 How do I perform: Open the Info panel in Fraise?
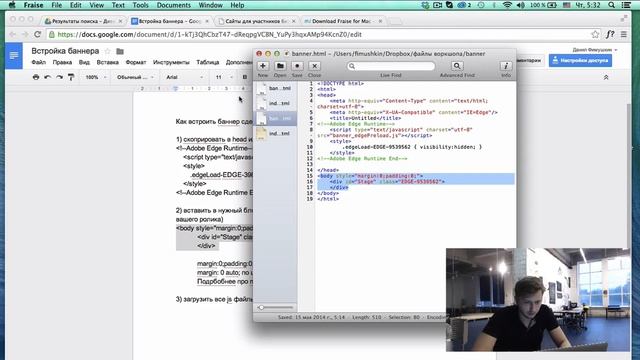pos(506,66)
